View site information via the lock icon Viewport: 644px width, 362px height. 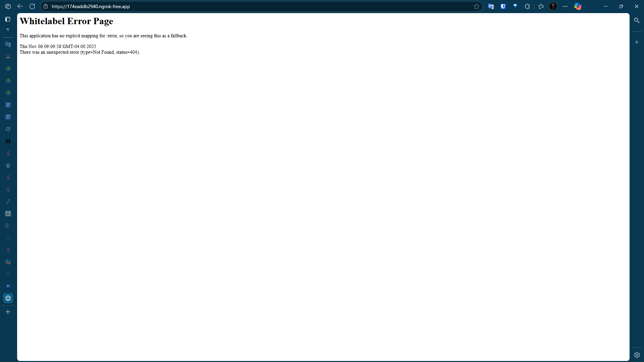pos(46,6)
